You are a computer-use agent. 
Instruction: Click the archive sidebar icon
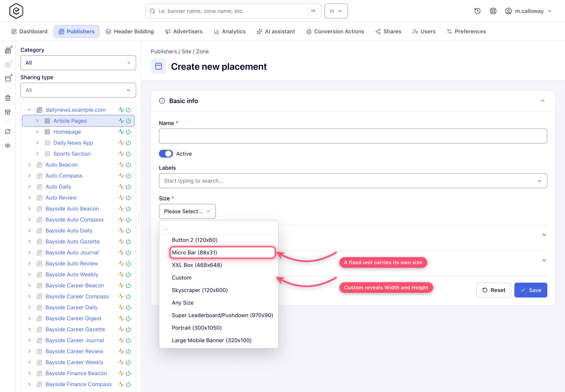[x=8, y=112]
